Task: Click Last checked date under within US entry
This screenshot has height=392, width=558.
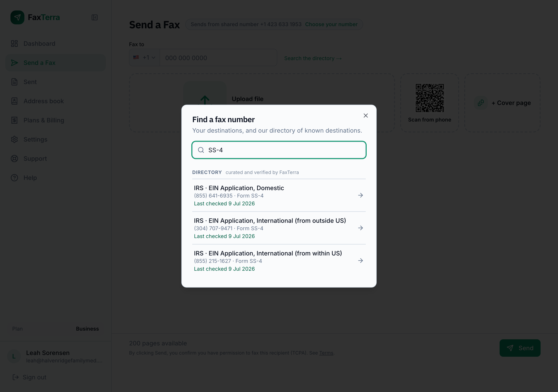Action: click(224, 269)
